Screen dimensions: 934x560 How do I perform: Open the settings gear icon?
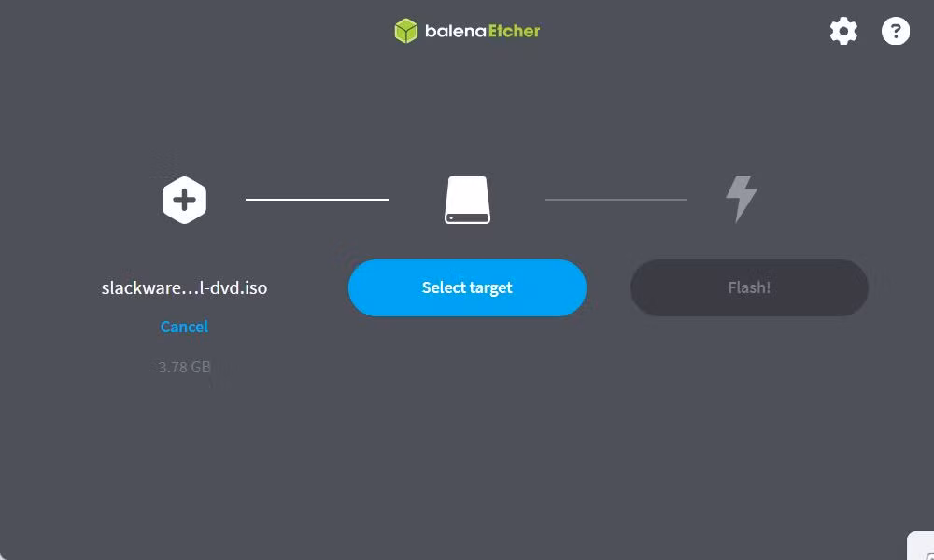pyautogui.click(x=843, y=31)
